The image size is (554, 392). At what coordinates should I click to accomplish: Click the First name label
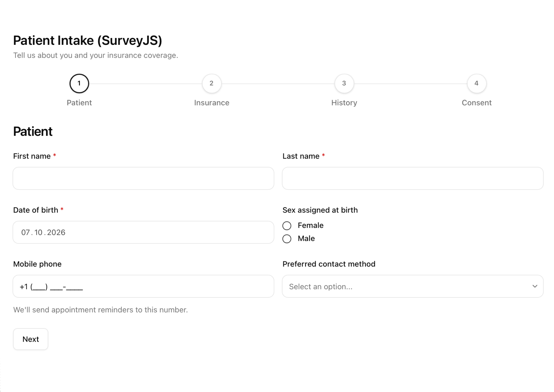pos(32,156)
